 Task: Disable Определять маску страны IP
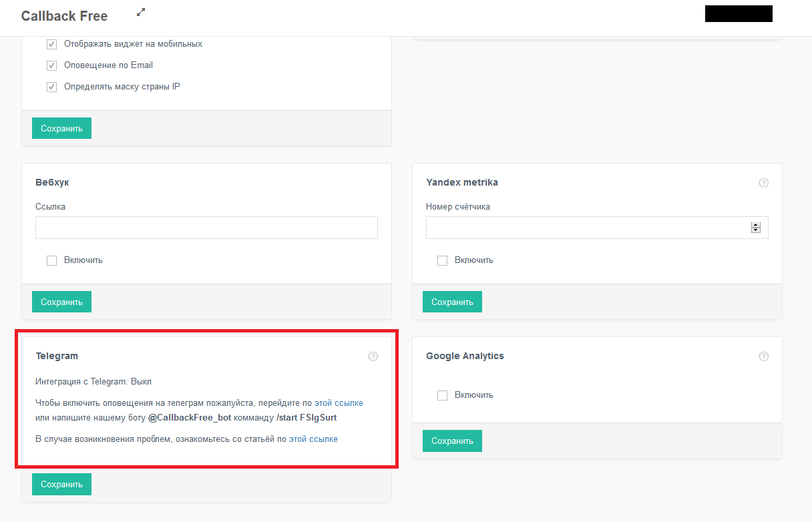(x=51, y=87)
